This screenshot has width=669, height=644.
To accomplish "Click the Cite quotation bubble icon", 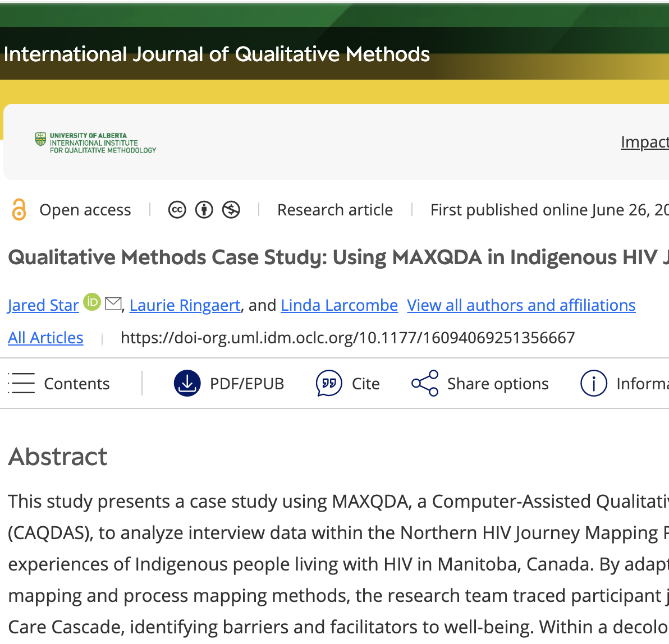I will pyautogui.click(x=329, y=383).
